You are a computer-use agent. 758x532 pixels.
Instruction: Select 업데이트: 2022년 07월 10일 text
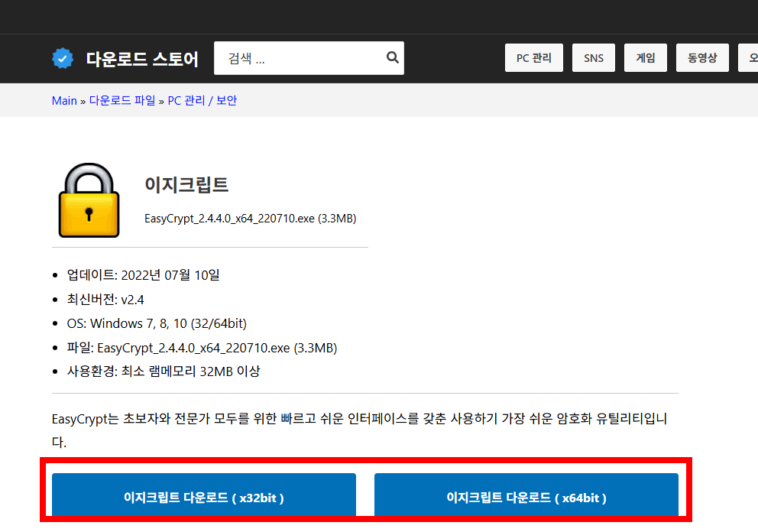pos(143,275)
